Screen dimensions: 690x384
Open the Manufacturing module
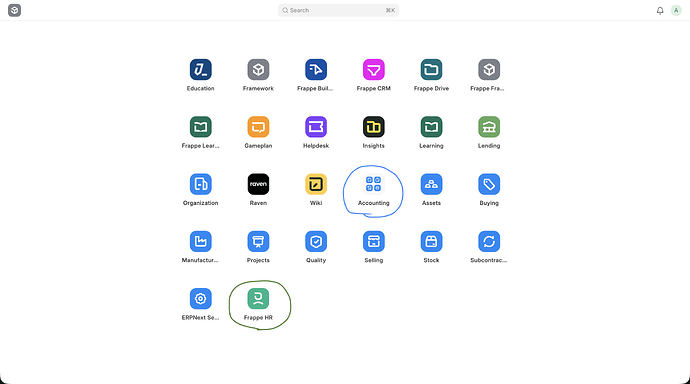point(201,241)
